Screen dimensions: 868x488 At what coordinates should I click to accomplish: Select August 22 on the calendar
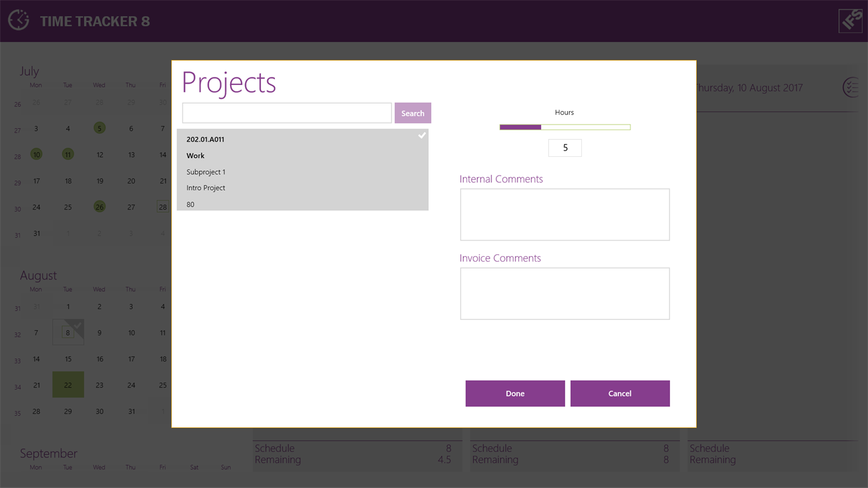click(x=68, y=384)
